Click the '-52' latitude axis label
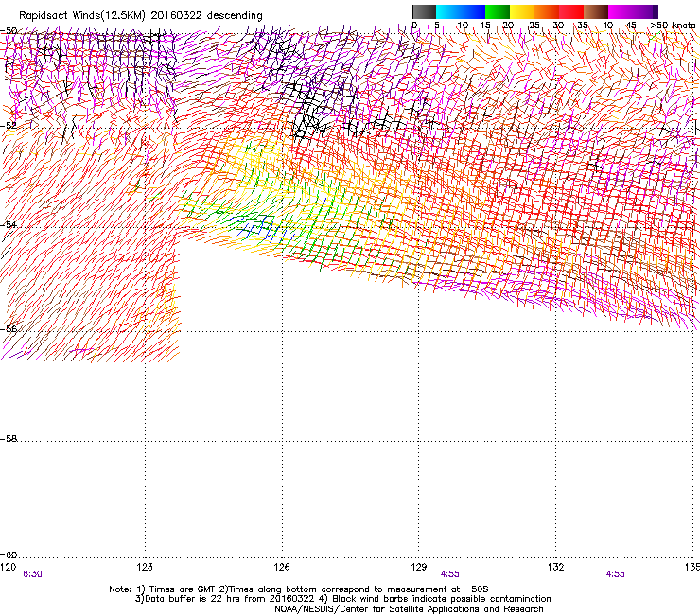700x615 pixels. [x=9, y=126]
